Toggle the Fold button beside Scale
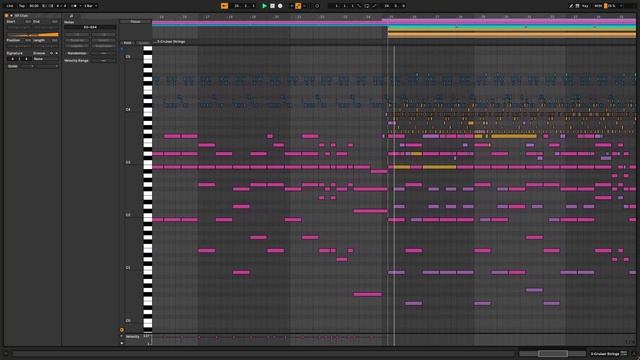 pyautogui.click(x=127, y=43)
